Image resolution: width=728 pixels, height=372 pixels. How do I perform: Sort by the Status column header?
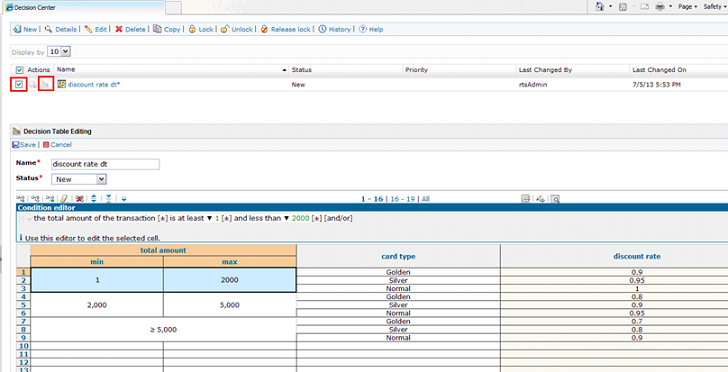click(301, 70)
